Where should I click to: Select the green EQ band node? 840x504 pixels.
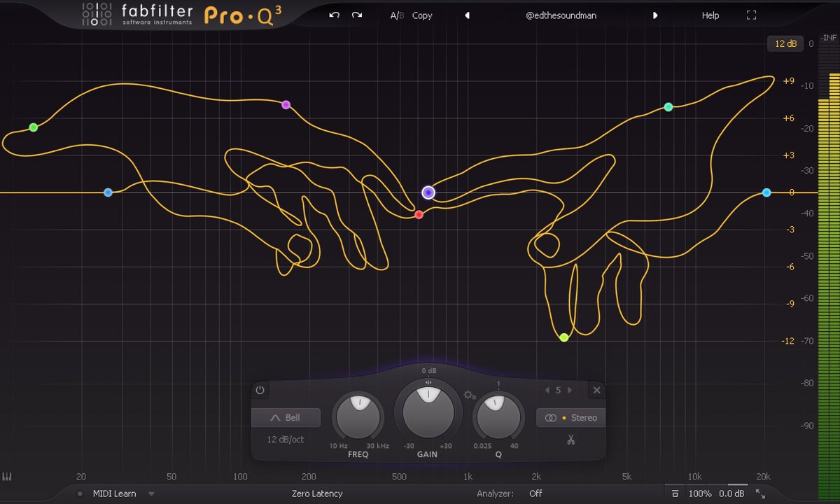[33, 127]
